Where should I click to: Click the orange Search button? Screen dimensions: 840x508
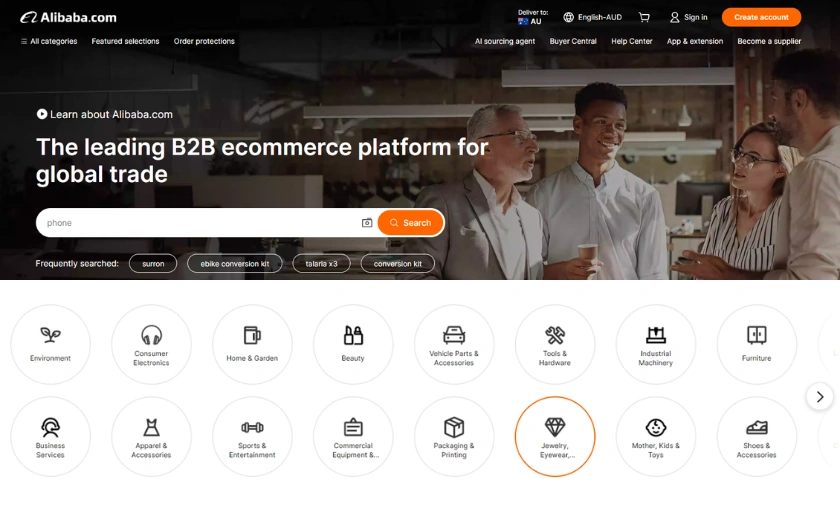click(410, 222)
